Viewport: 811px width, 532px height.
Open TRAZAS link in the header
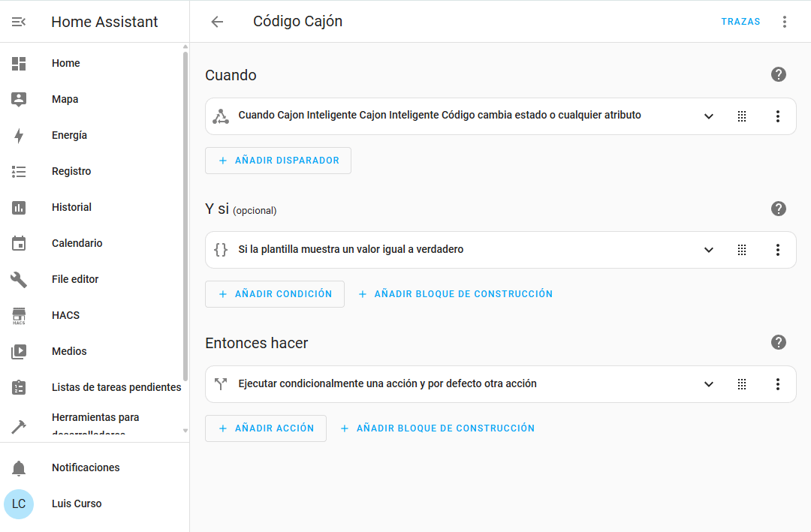740,22
